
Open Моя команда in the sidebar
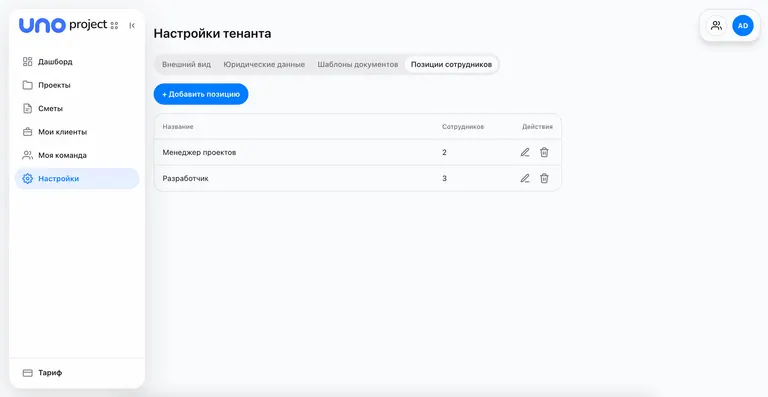pyautogui.click(x=77, y=155)
